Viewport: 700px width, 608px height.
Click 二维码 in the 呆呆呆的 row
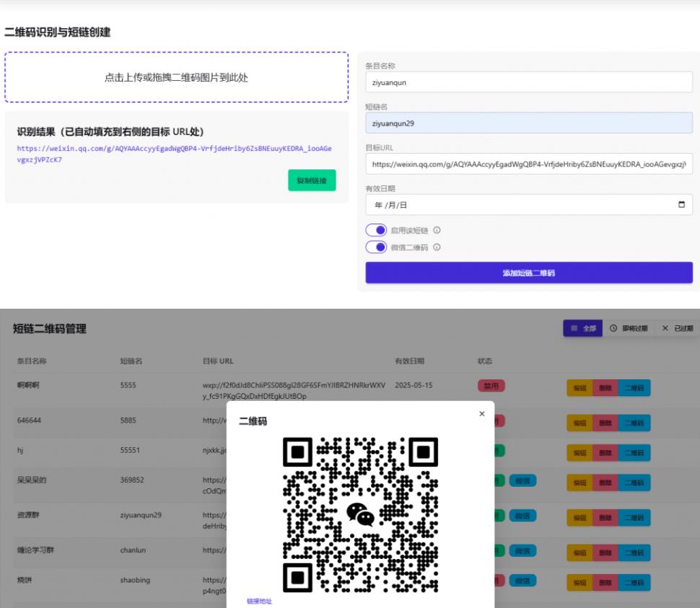(x=634, y=483)
